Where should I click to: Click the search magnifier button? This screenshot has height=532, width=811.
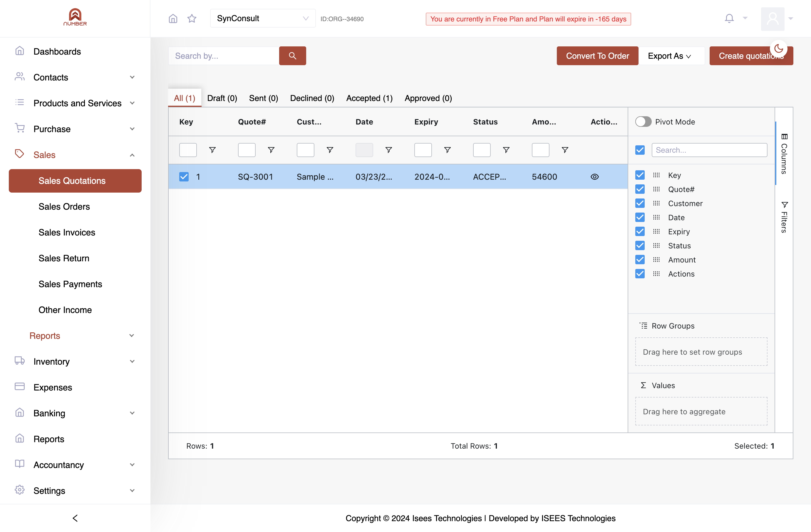[292, 55]
